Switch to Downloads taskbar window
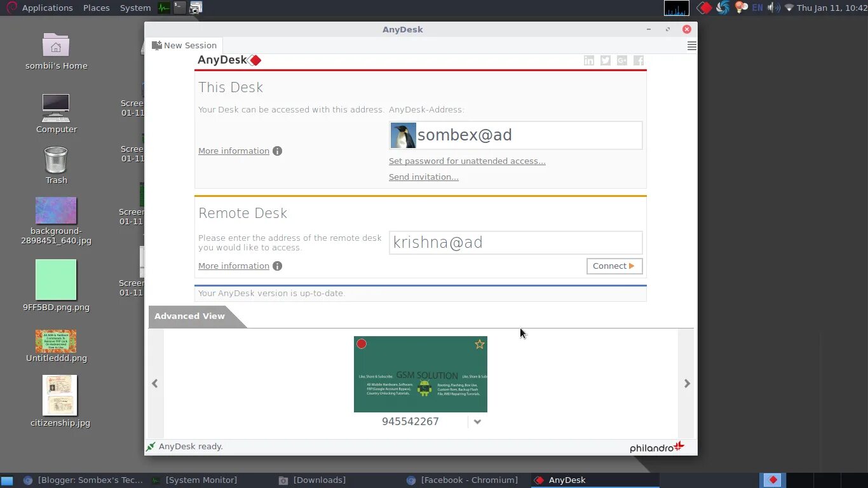 click(313, 480)
